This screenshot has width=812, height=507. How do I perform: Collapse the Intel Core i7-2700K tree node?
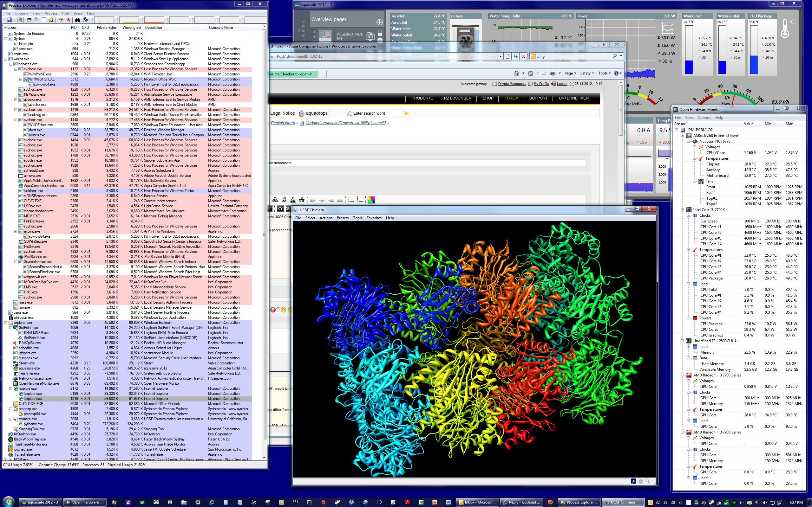coord(683,210)
